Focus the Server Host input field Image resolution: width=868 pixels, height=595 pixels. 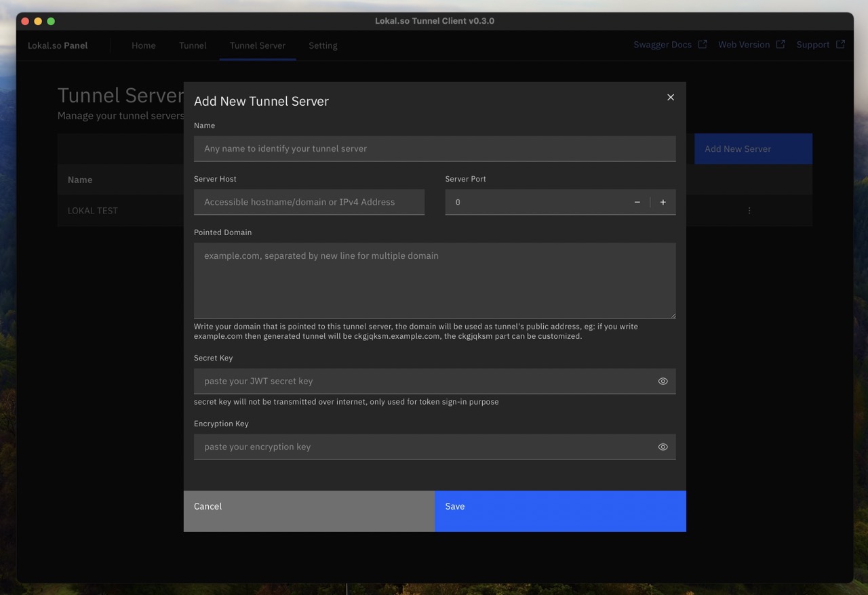pyautogui.click(x=309, y=201)
